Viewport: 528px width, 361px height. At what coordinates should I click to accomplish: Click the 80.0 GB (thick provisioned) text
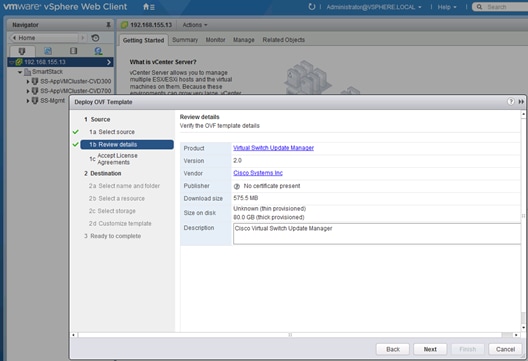click(269, 218)
